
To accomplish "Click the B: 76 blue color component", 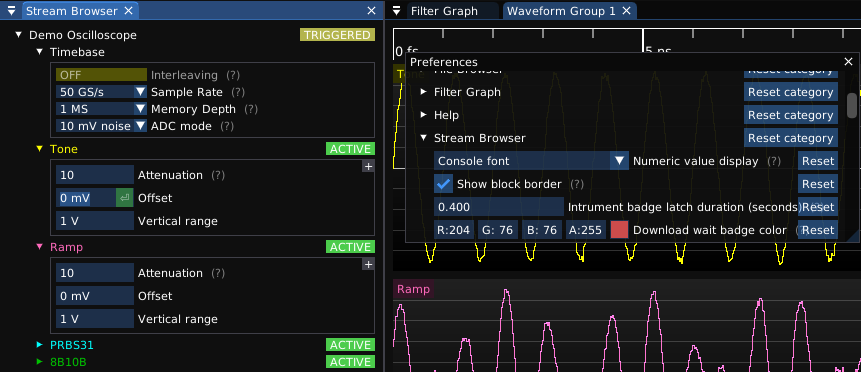I will 542,230.
